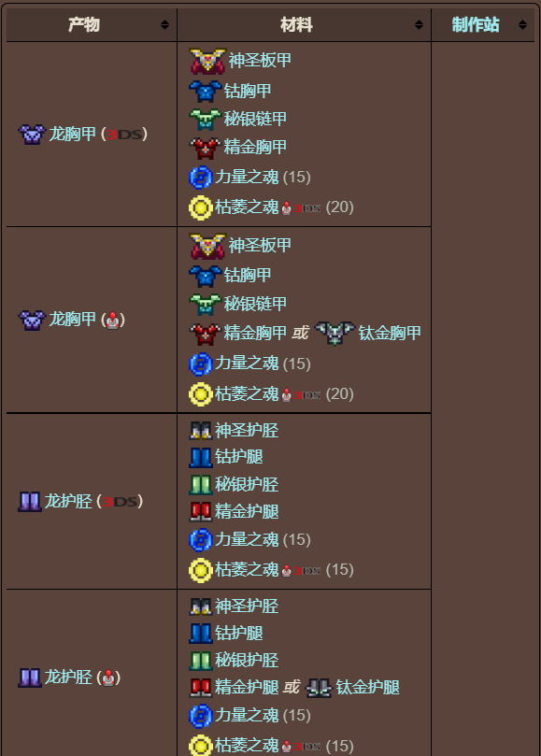
Task: Click the 龙护胫 icon in the 3DS row
Action: pos(30,502)
